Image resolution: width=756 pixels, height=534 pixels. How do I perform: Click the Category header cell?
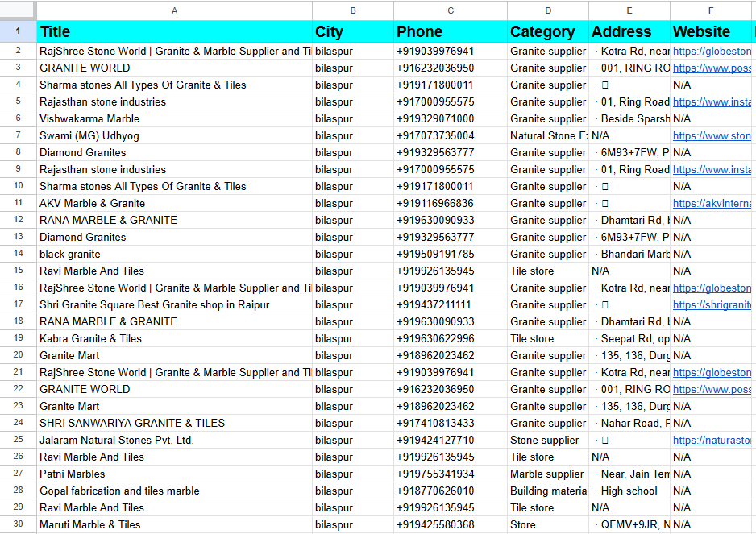pos(548,31)
